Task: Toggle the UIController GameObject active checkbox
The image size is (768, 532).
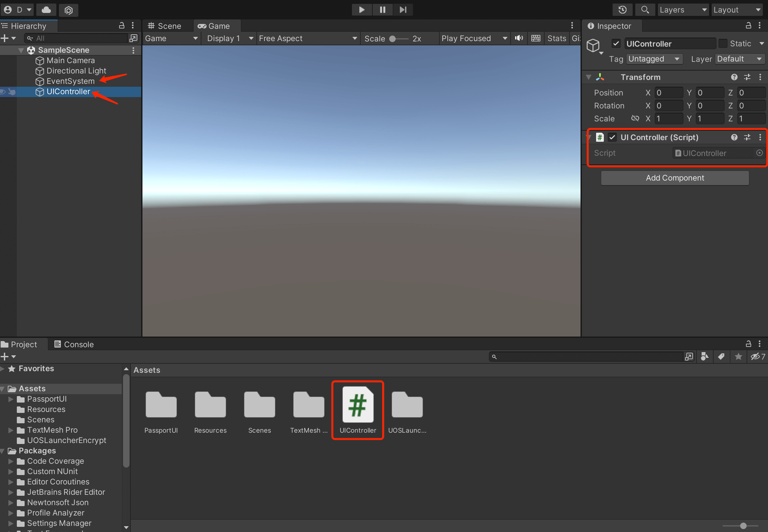Action: [x=616, y=44]
